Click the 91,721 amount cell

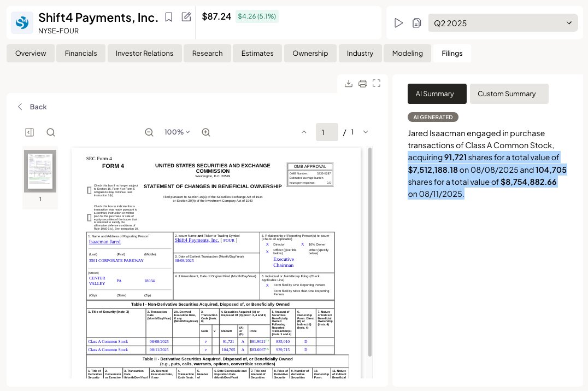click(228, 341)
